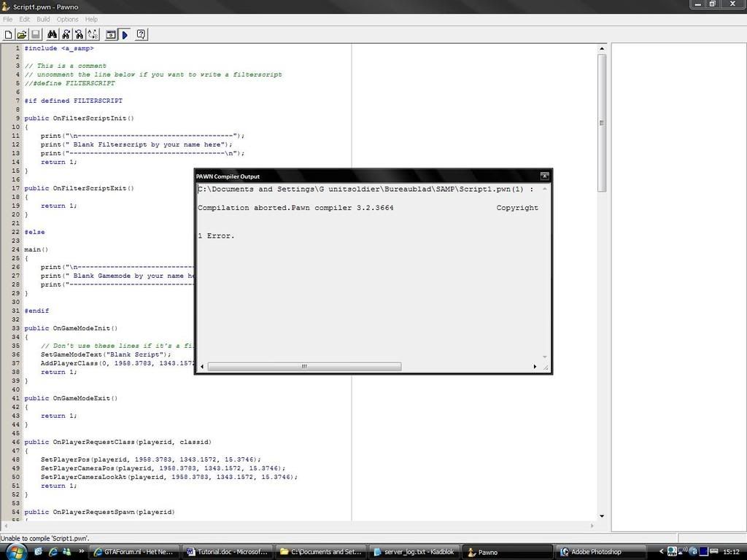Viewport: 747px width, 560px height.
Task: Click the code editor scroll up arrow
Action: coord(602,49)
